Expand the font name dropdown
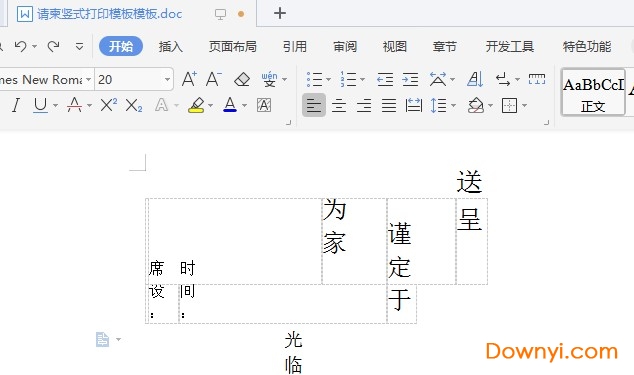The height and width of the screenshot is (375, 634). coord(88,79)
